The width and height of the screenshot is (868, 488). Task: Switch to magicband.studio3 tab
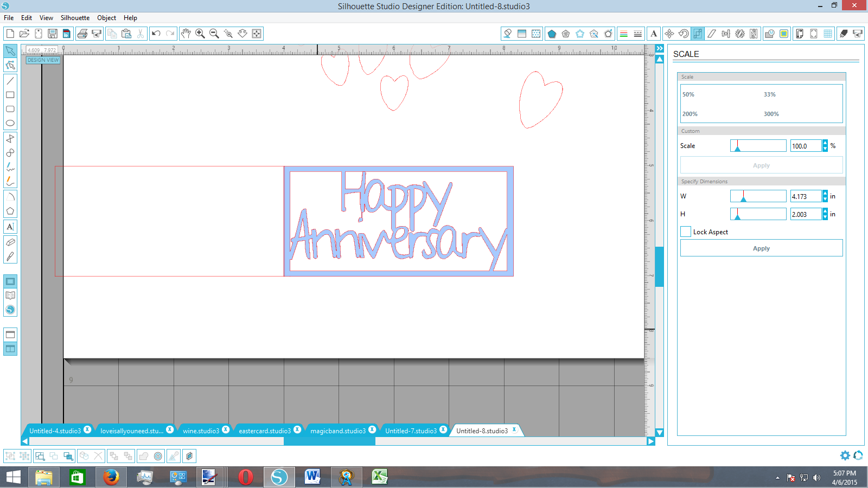coord(338,431)
